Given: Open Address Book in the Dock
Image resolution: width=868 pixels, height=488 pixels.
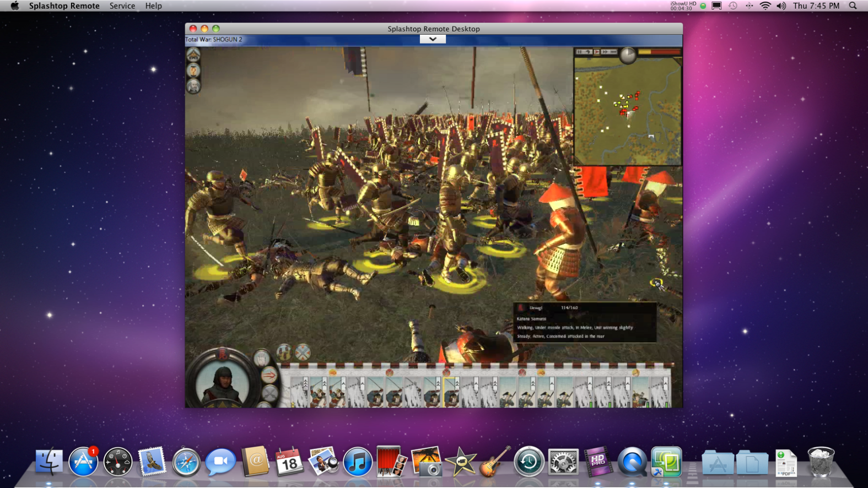Looking at the screenshot, I should [255, 461].
